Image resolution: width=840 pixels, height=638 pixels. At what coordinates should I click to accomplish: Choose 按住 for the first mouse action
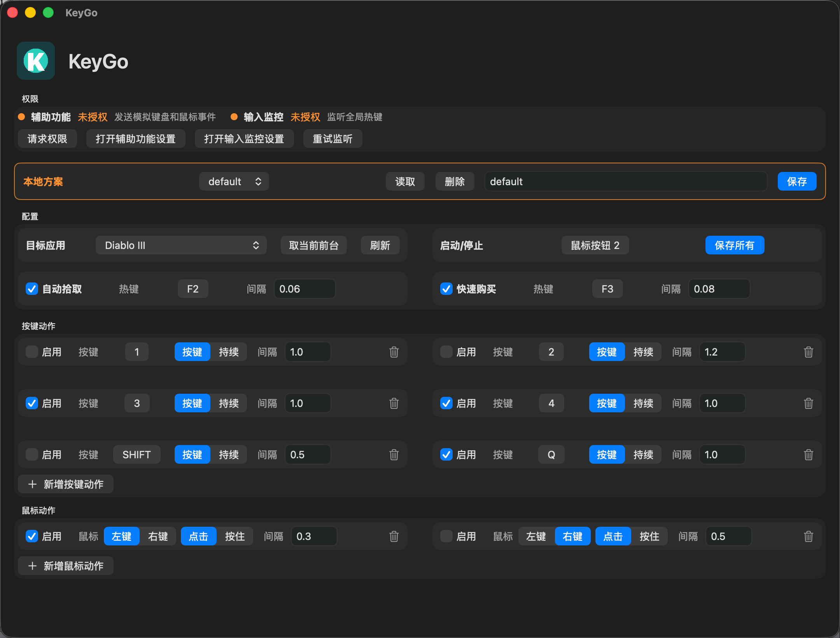coord(235,536)
